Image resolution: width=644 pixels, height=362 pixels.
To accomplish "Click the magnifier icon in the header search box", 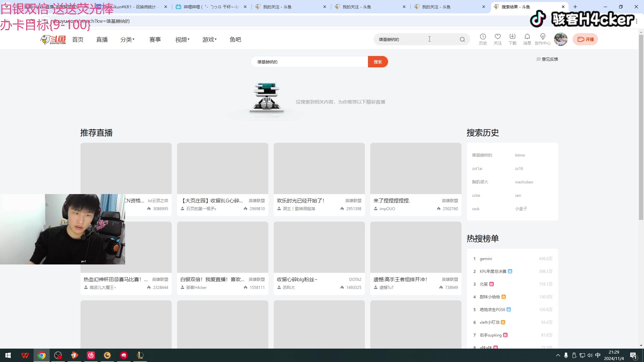I will point(462,40).
